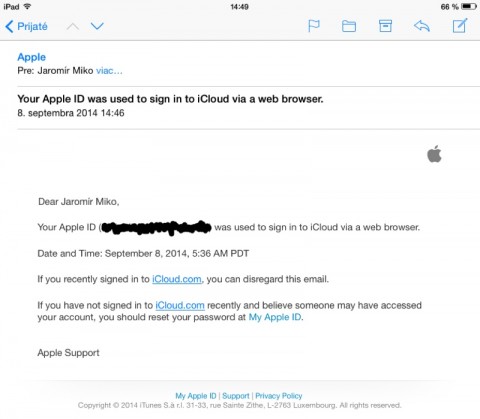Tap recipient name Jaromír Miko
This screenshot has height=419, width=480.
pos(65,71)
